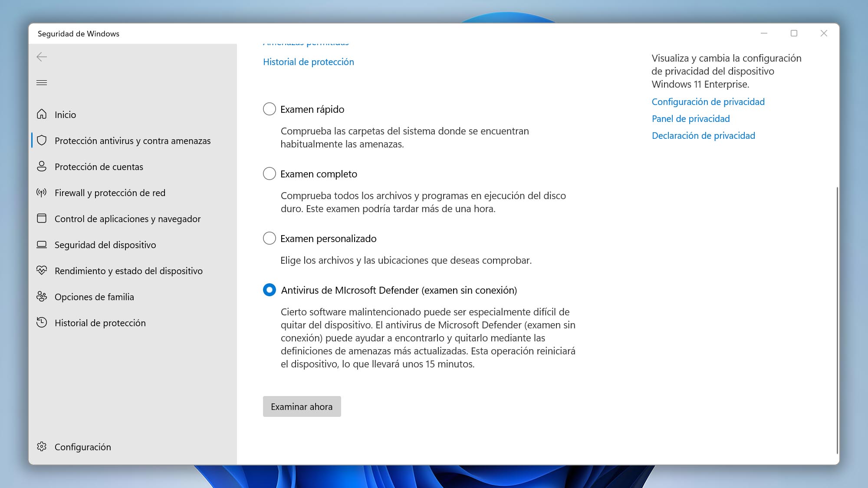Open Opciones de familia section
The height and width of the screenshot is (488, 868).
coord(133,297)
